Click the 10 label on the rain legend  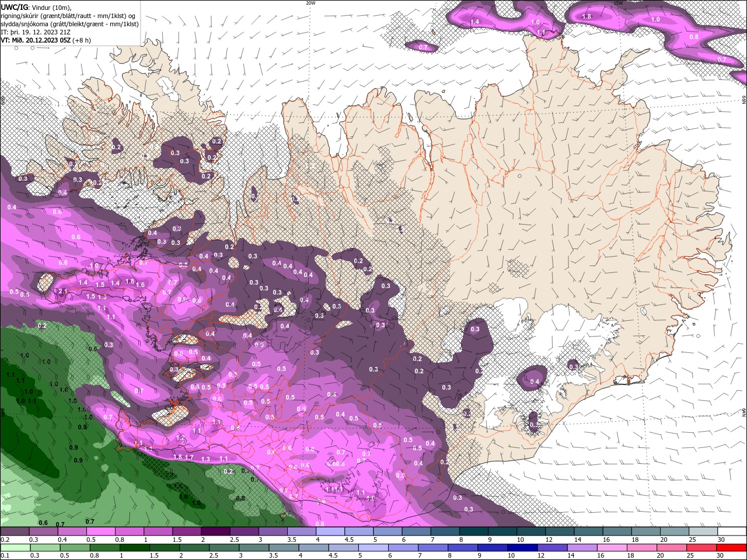(511, 556)
